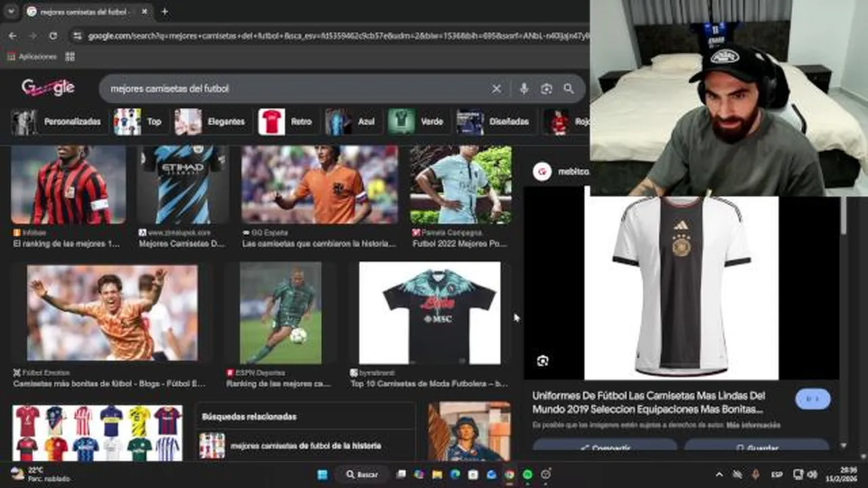Open the 'Camisetas más bonitas de fútbol' link

pos(109,384)
